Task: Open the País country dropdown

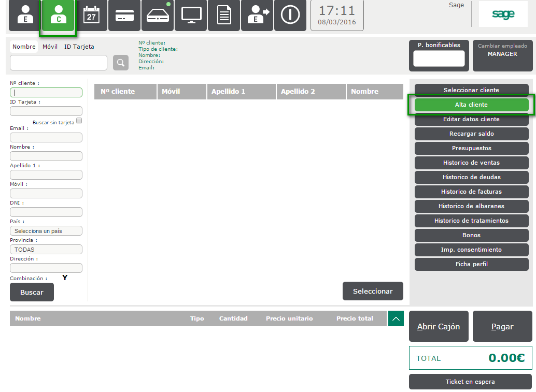Action: click(46, 231)
